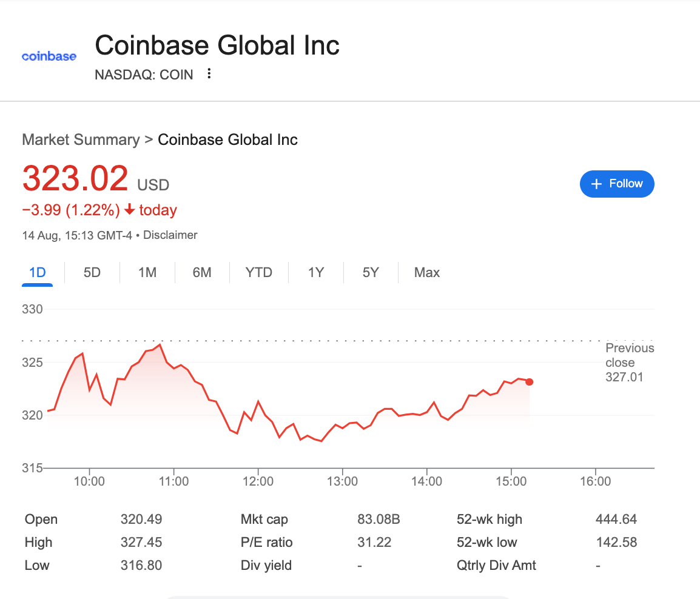
Task: Select the YTD chart tab
Action: tap(259, 273)
